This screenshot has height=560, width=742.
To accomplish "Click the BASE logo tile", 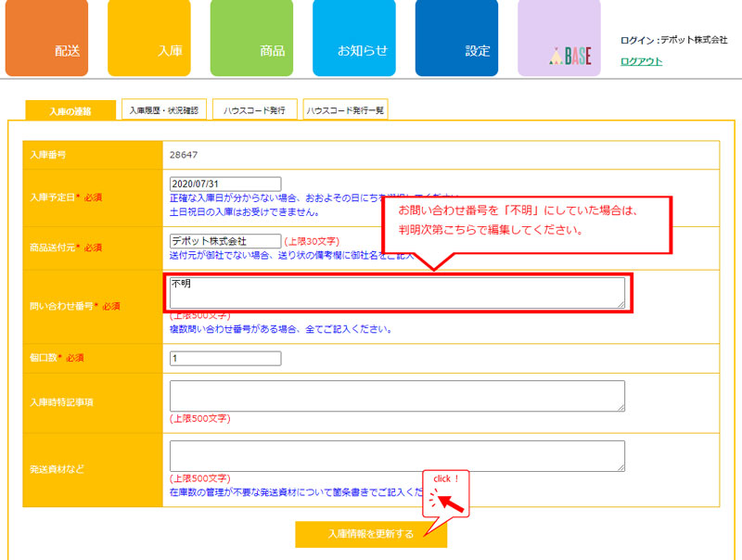I will pos(558,39).
